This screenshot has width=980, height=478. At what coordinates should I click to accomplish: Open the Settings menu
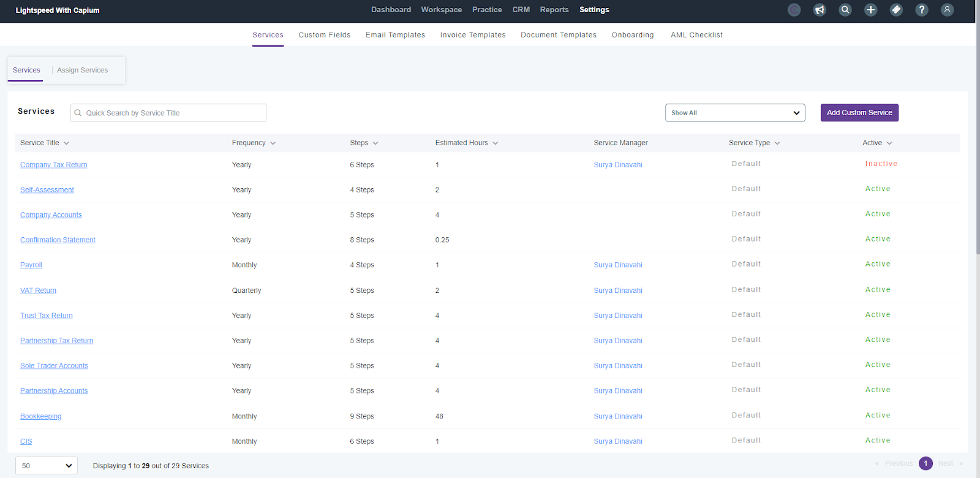(594, 10)
